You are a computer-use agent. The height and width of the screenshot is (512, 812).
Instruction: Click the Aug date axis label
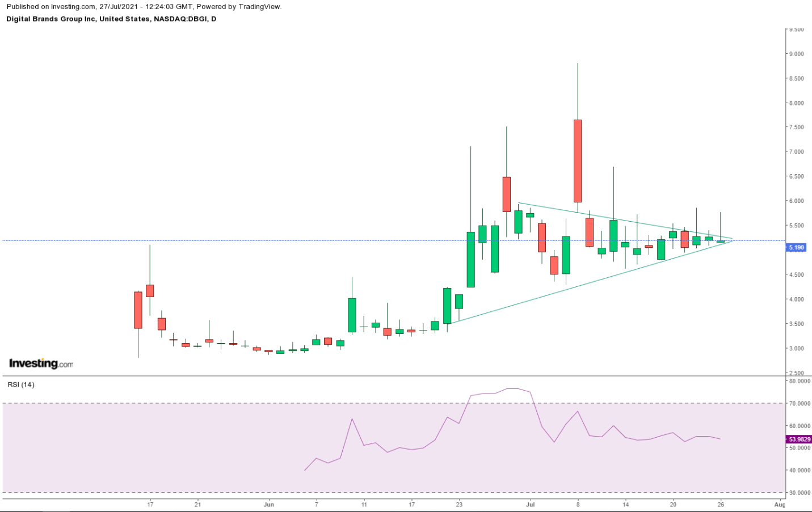(780, 505)
